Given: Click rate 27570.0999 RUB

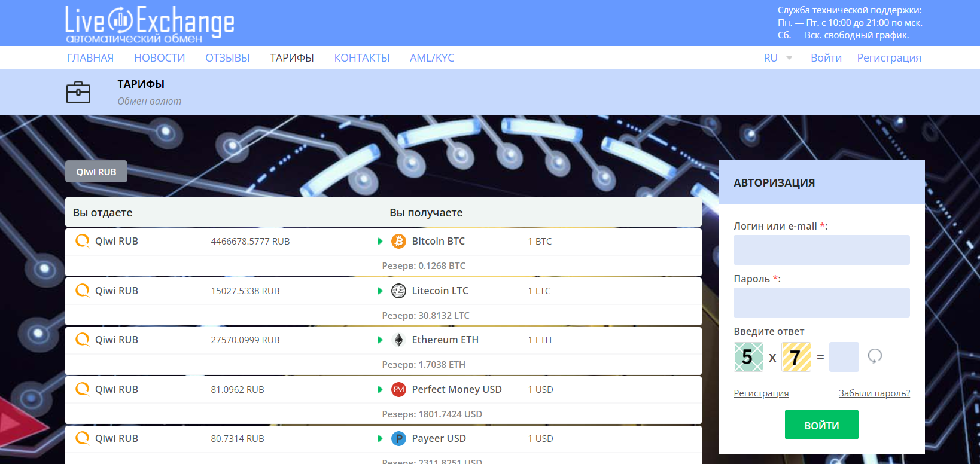Looking at the screenshot, I should pos(245,340).
